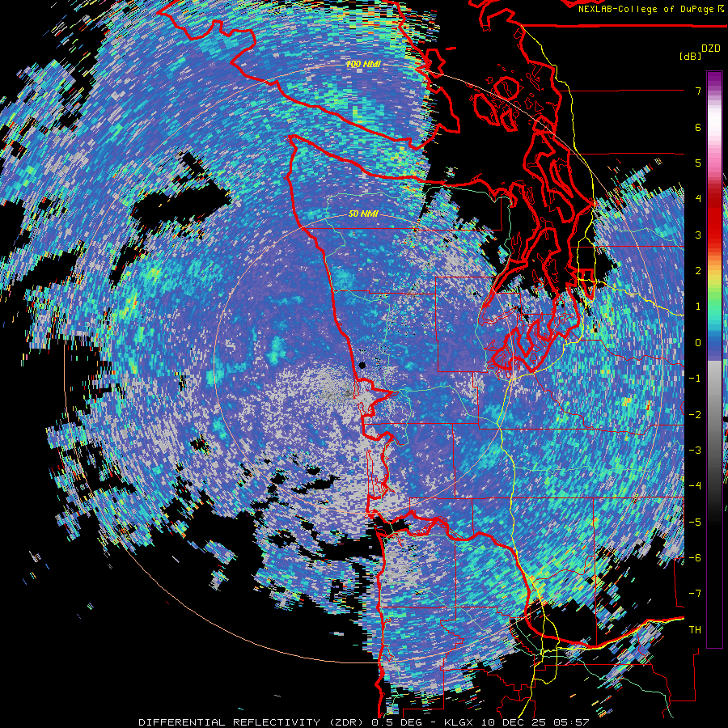Click the black radar site dot marker
The height and width of the screenshot is (728, 728).
pyautogui.click(x=362, y=366)
